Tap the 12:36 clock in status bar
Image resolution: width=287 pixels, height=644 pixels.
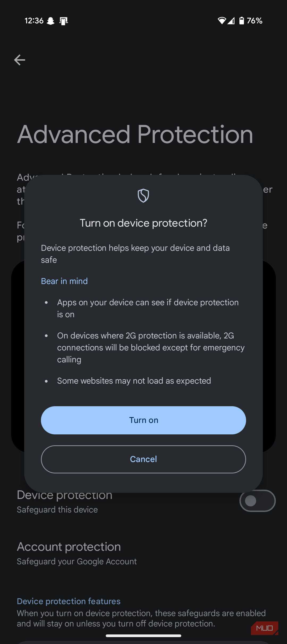34,21
